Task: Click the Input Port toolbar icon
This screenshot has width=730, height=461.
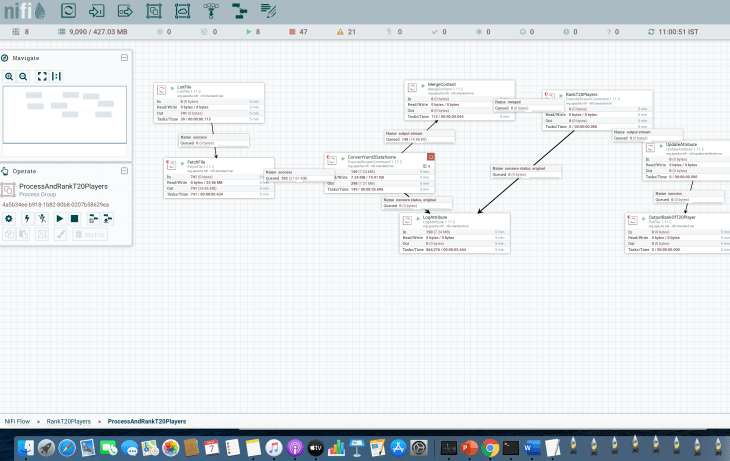Action: 98,11
